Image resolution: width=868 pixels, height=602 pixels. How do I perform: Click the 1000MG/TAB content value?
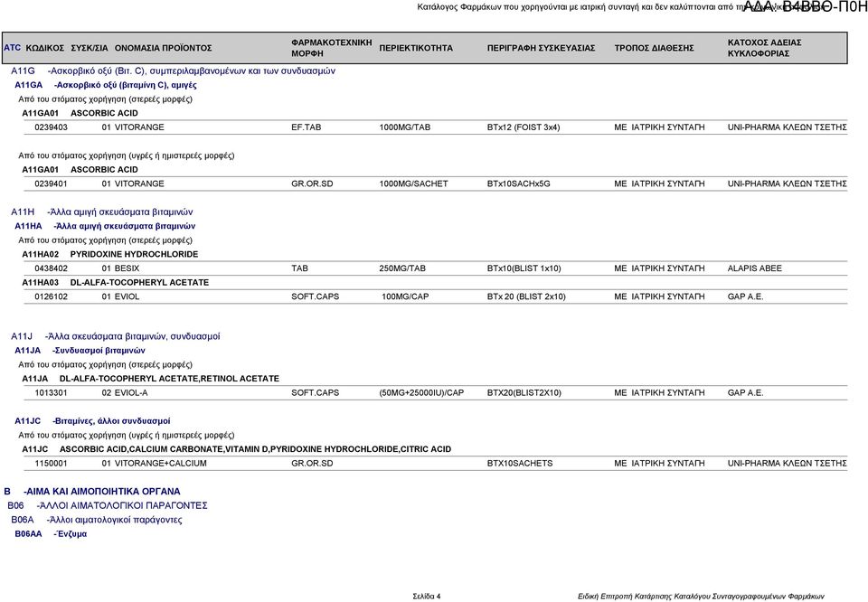pyautogui.click(x=405, y=127)
